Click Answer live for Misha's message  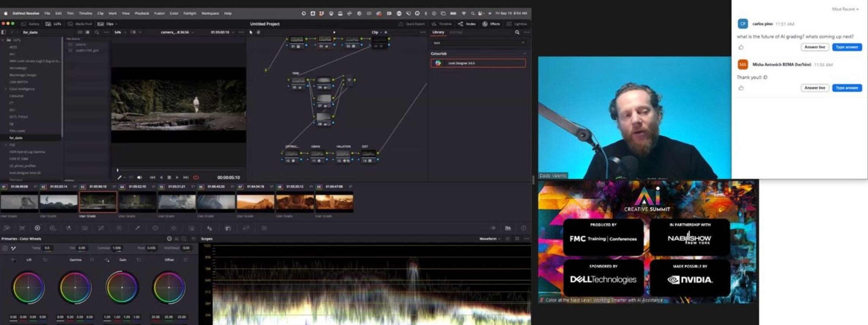[x=814, y=88]
